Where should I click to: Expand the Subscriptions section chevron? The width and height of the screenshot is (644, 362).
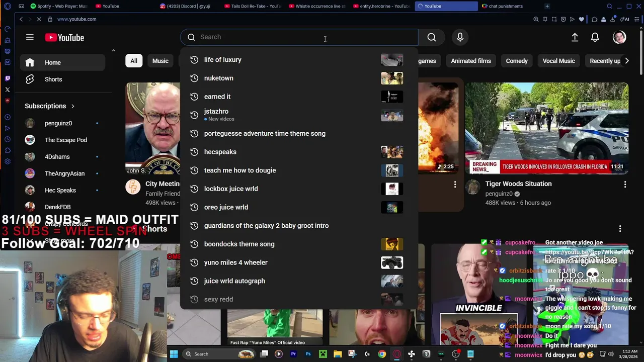coord(72,106)
